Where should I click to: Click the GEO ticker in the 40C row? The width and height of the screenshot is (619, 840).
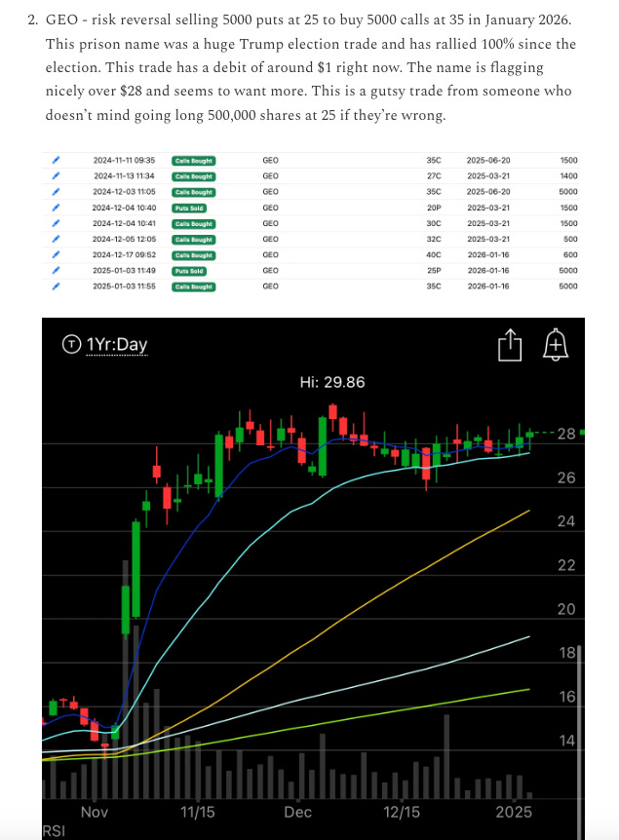coord(271,254)
